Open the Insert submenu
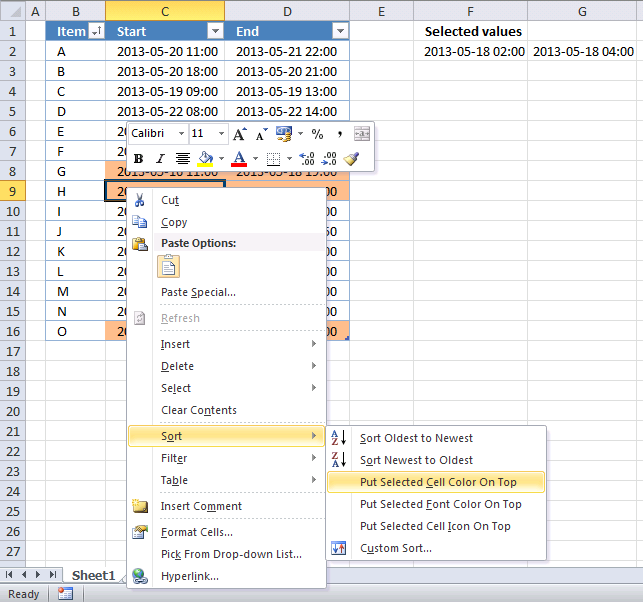 point(227,344)
